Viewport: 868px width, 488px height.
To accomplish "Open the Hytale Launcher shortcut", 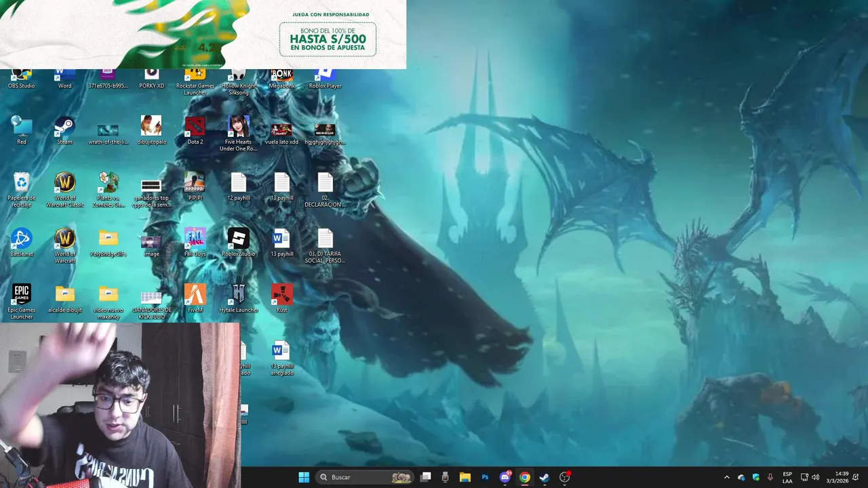I will (x=238, y=299).
